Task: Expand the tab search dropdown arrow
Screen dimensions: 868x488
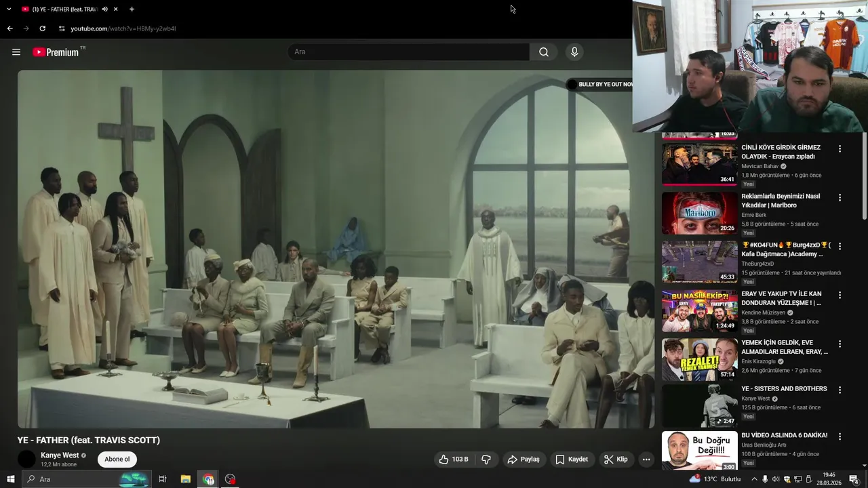Action: coord(9,9)
